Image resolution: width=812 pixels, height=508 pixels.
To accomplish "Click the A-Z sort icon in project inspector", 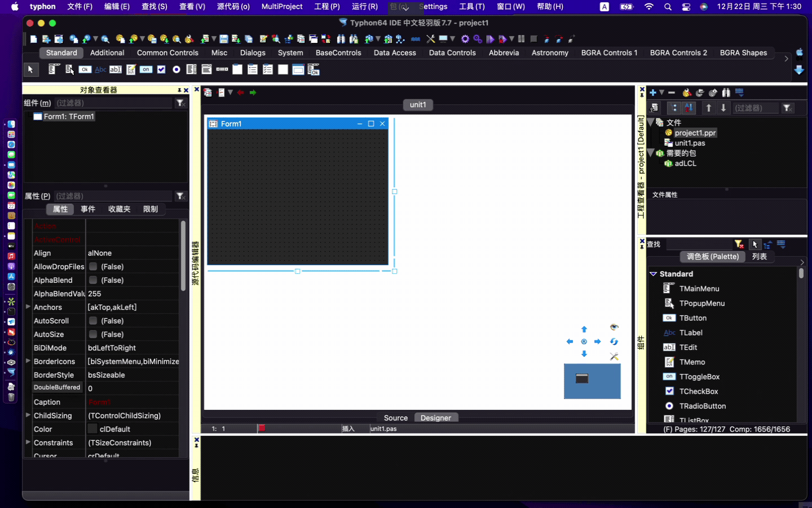I will pyautogui.click(x=689, y=108).
